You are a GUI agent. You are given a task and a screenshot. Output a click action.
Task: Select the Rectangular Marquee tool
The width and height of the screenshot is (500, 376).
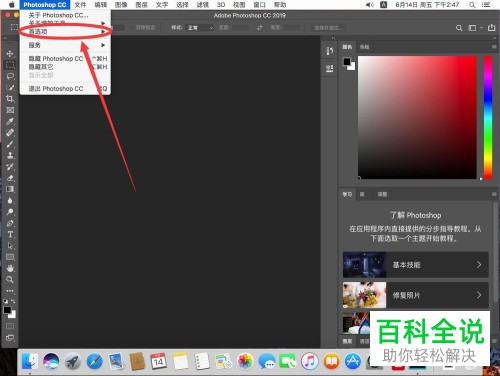point(10,65)
